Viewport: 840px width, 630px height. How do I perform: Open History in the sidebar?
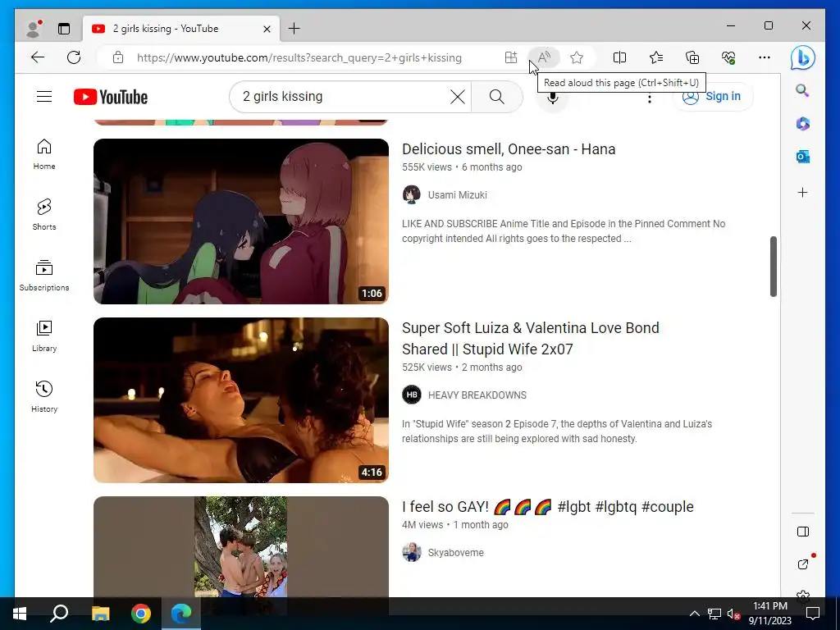pos(44,396)
